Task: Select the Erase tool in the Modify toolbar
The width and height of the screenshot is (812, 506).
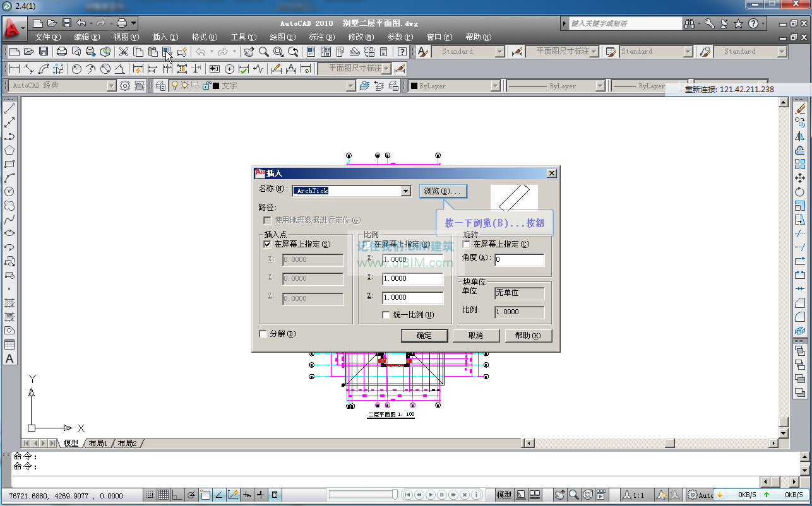Action: pyautogui.click(x=800, y=109)
